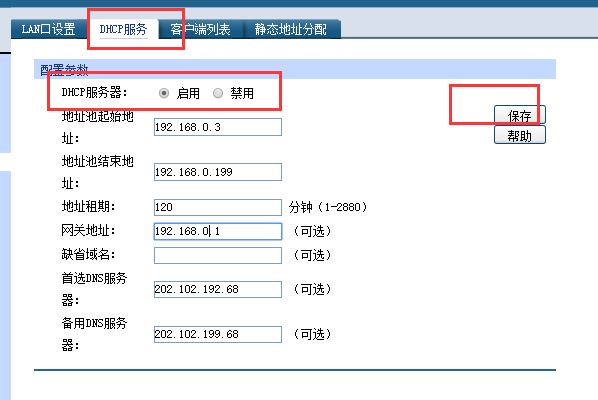Enable DHCP server with 启用 radio button
Viewport: 598px width, 400px height.
pos(164,93)
